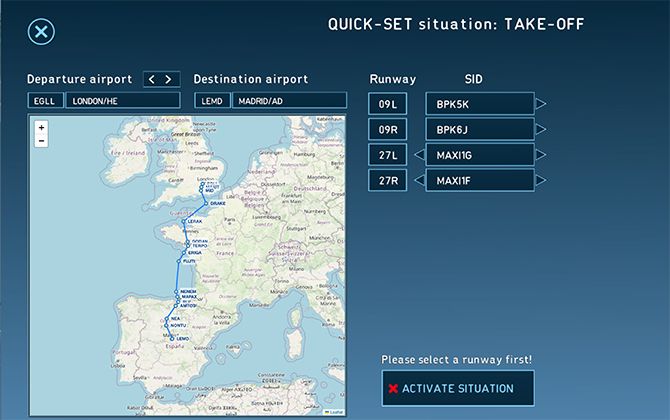Select runway 09R
670x420 pixels.
[388, 129]
